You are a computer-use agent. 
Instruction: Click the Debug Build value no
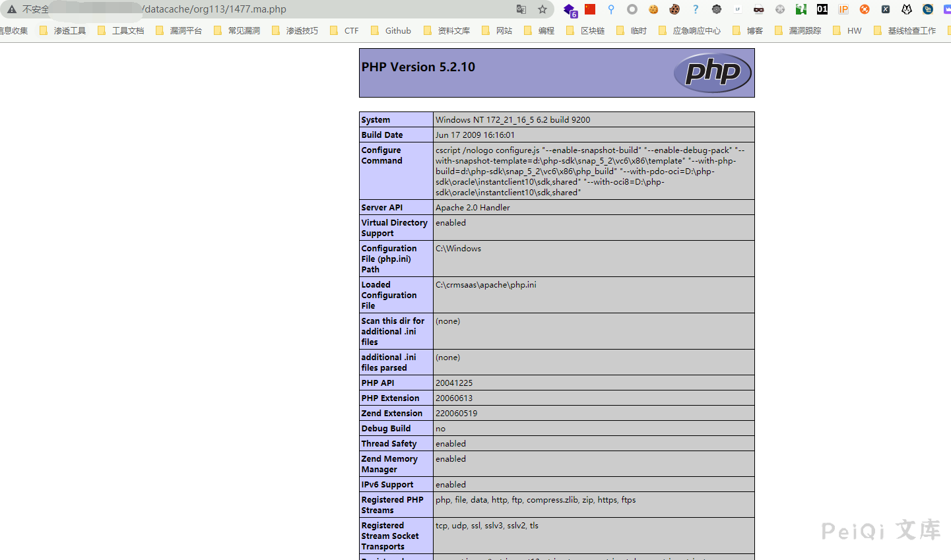(440, 428)
